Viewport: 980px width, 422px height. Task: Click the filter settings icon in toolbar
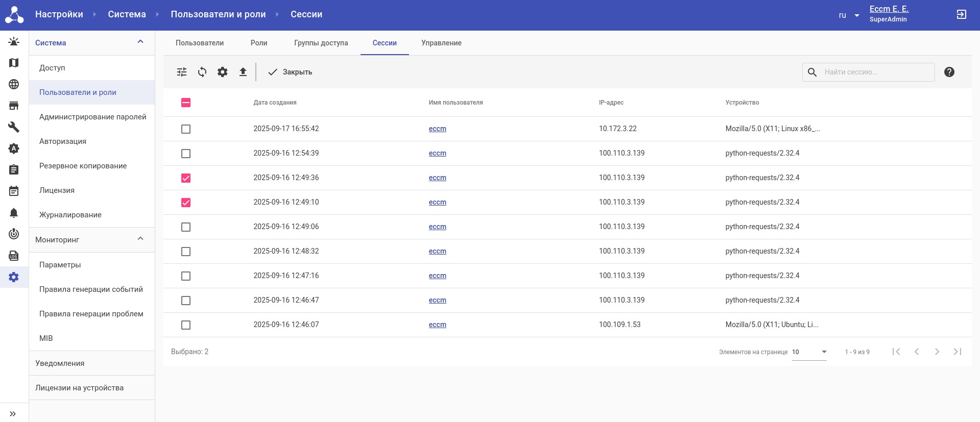182,72
